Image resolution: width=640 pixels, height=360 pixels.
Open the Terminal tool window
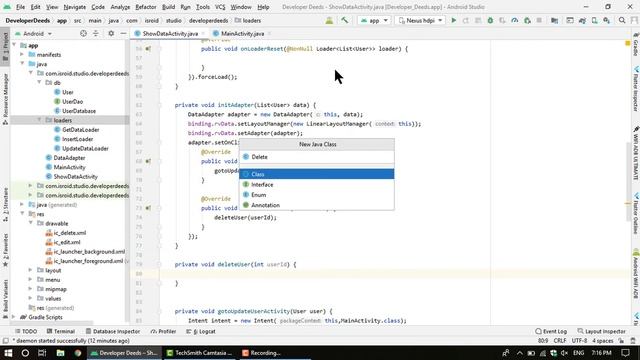click(61, 331)
